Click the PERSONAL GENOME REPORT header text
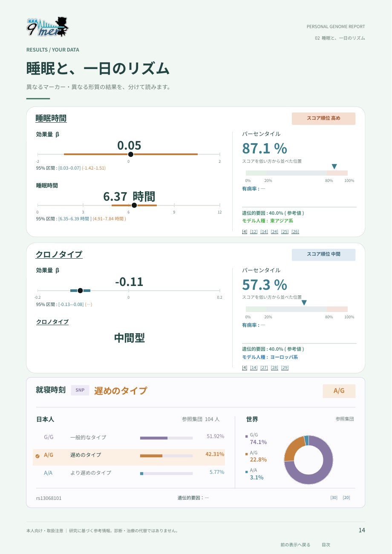392x554 pixels. (336, 26)
